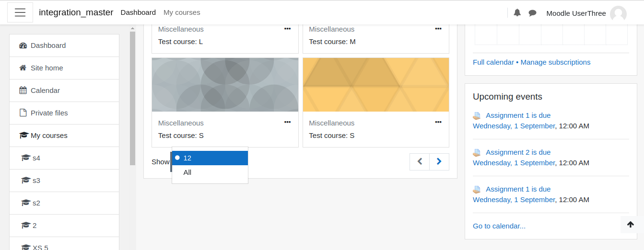Screen dimensions: 644x250
Task: Choose All in the Show dropdown
Action: click(x=210, y=172)
